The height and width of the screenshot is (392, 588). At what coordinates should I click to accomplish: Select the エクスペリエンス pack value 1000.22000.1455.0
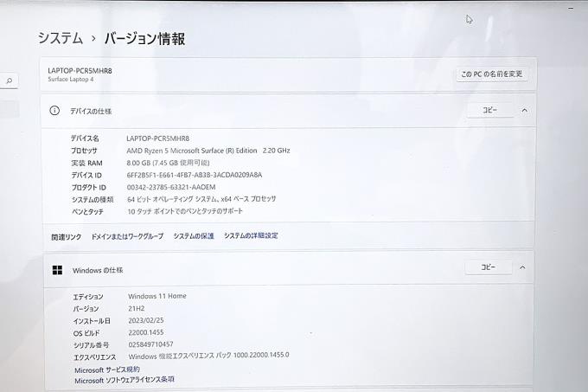[x=209, y=356]
